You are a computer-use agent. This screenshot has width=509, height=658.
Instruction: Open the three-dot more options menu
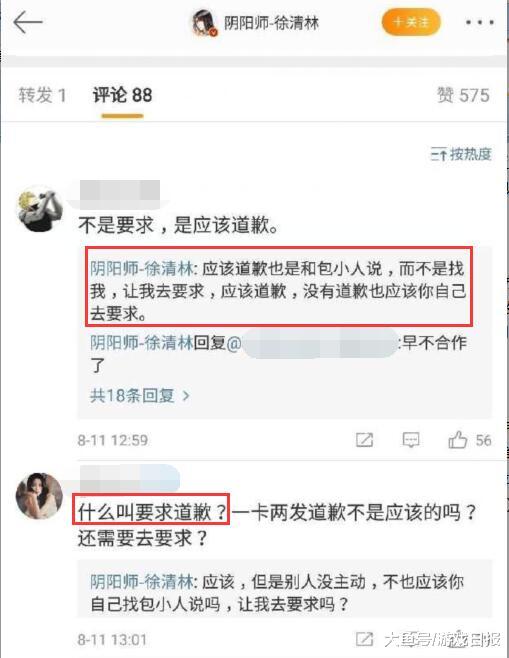pyautogui.click(x=480, y=23)
